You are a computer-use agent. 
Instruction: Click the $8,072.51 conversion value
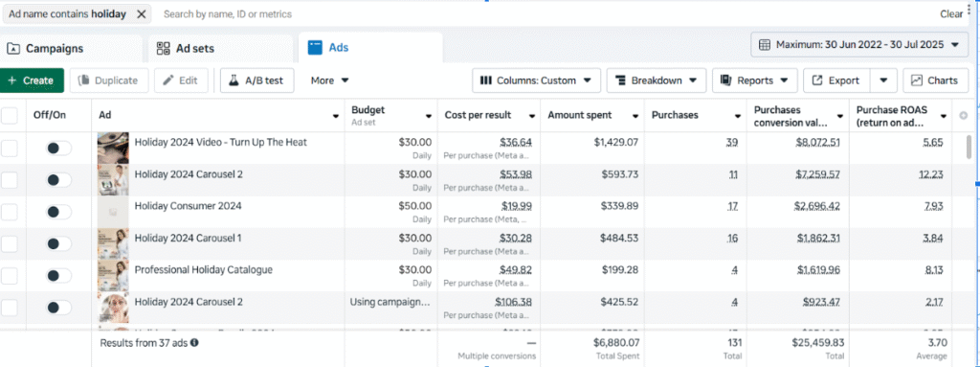(817, 142)
